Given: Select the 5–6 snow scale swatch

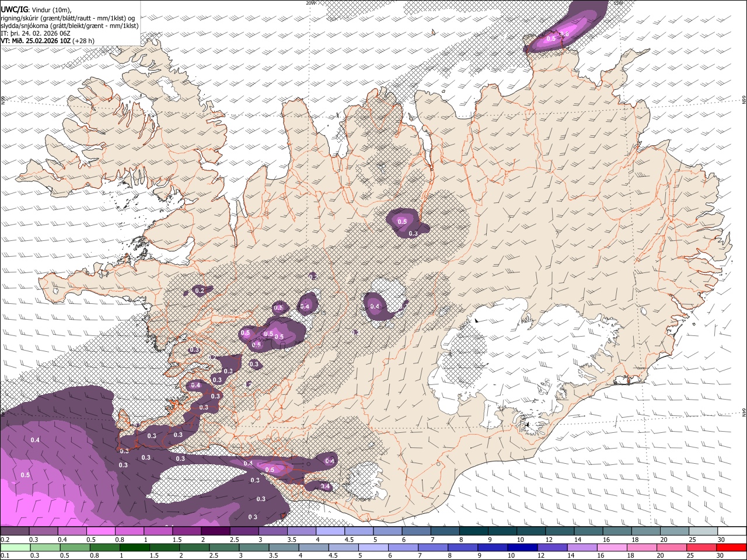Looking at the screenshot, I should (x=388, y=531).
